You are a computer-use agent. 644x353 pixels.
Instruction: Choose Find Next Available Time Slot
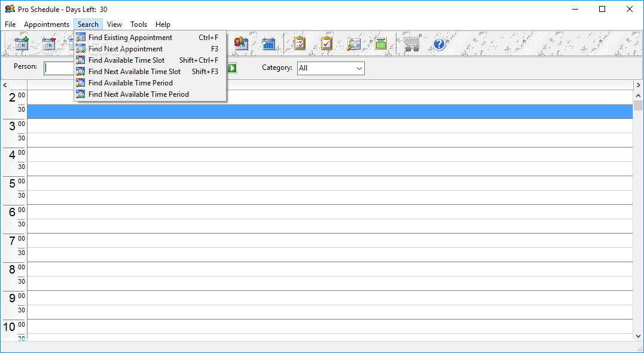tap(150, 72)
